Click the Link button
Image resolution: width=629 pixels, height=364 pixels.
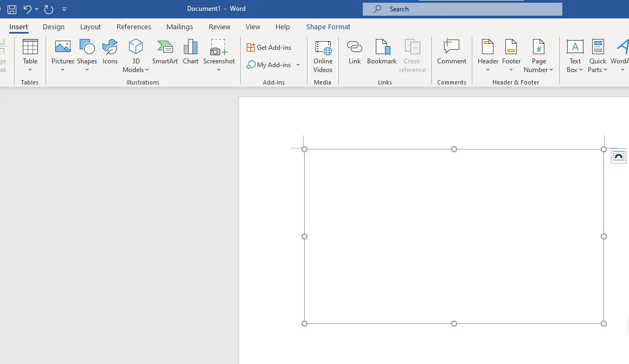coord(355,52)
